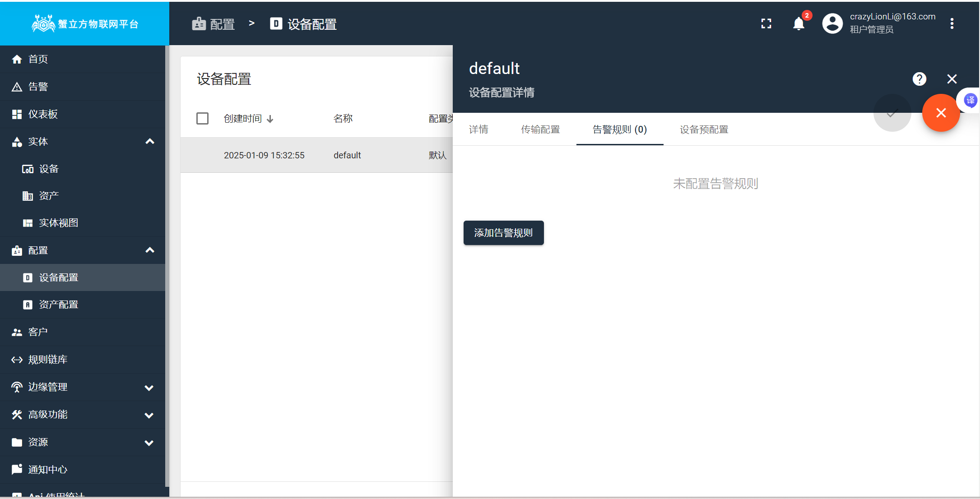Click the 设备配置 table title
The image size is (980, 499).
pyautogui.click(x=224, y=79)
